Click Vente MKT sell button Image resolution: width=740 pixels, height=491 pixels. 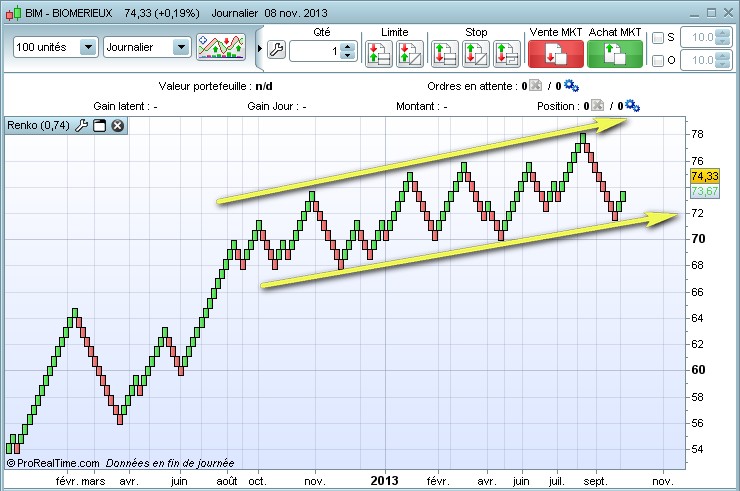(555, 53)
